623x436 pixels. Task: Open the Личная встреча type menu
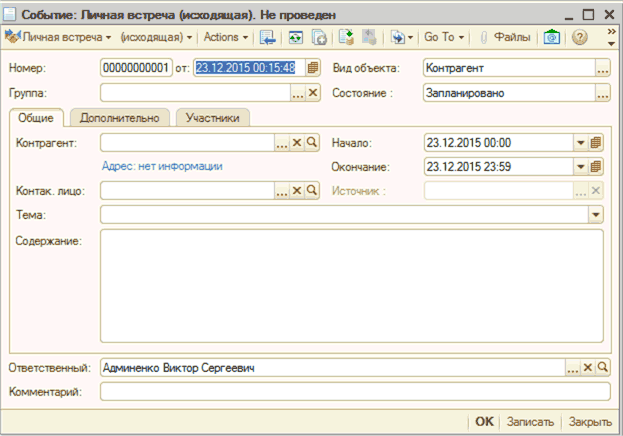click(x=60, y=37)
